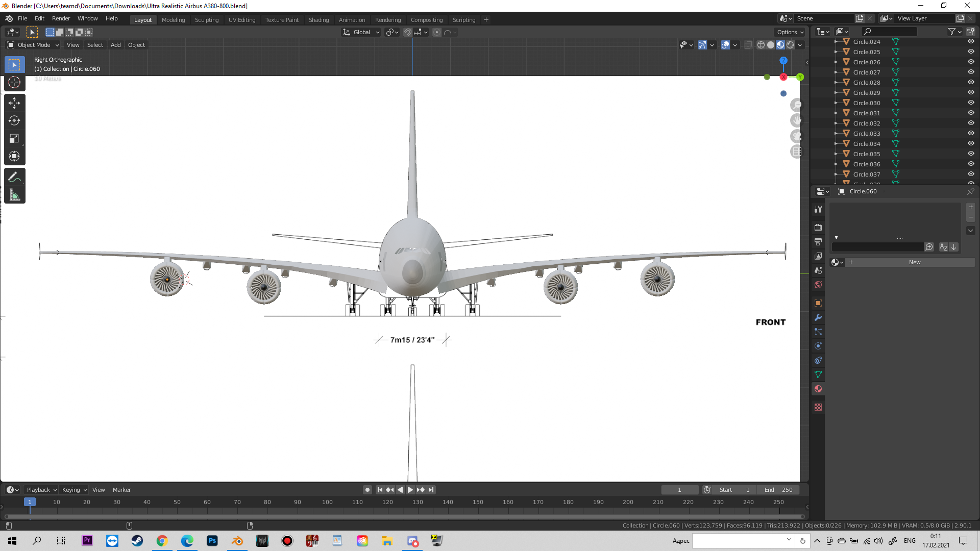
Task: Hide Circle.030 in the outliner
Action: pos(971,103)
